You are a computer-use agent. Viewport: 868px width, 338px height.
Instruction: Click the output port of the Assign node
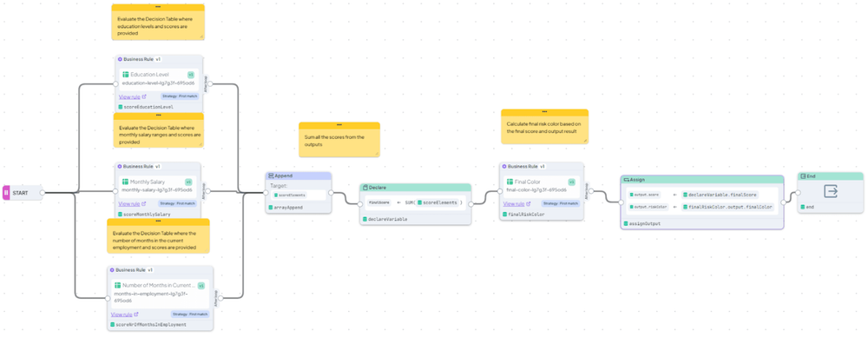tap(784, 202)
